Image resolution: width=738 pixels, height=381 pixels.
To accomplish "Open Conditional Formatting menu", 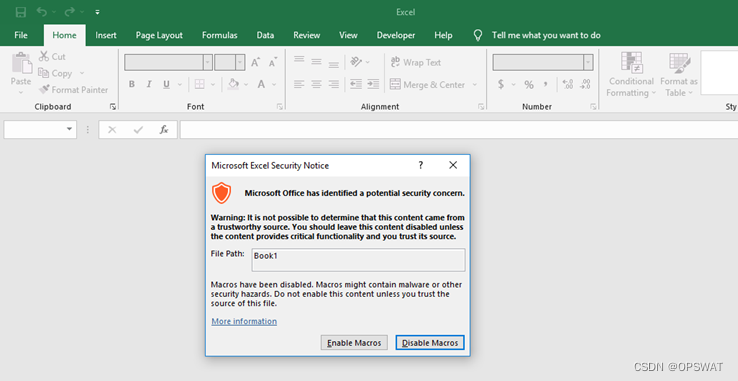I will 631,74.
